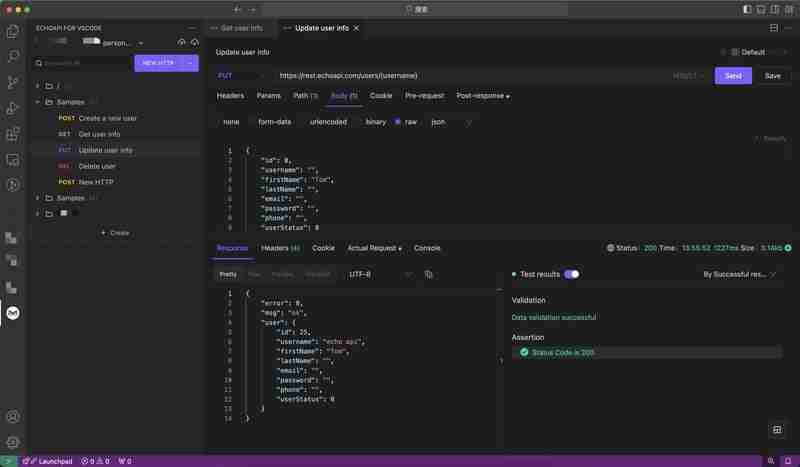Open the response Headers tab
This screenshot has width=800, height=467.
point(280,248)
